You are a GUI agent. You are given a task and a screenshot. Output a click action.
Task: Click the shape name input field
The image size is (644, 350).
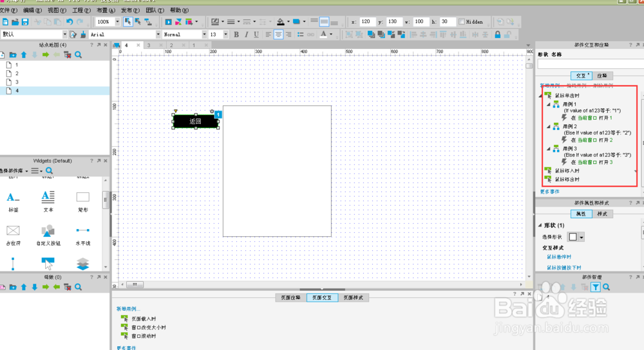coord(591,64)
